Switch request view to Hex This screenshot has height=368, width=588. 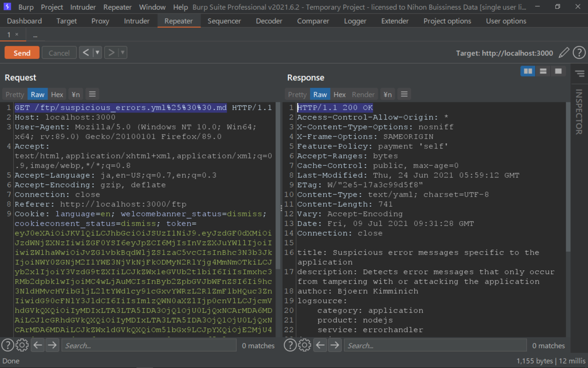(57, 94)
